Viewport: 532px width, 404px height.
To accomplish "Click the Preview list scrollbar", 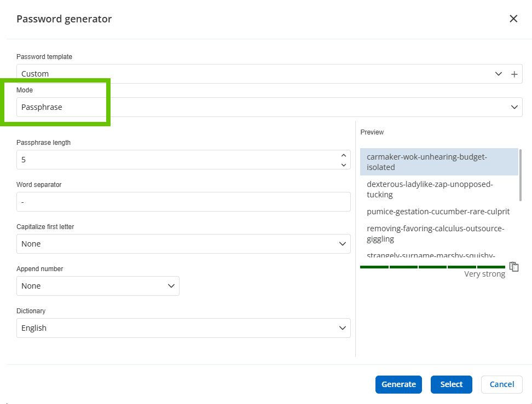I will coord(520,175).
